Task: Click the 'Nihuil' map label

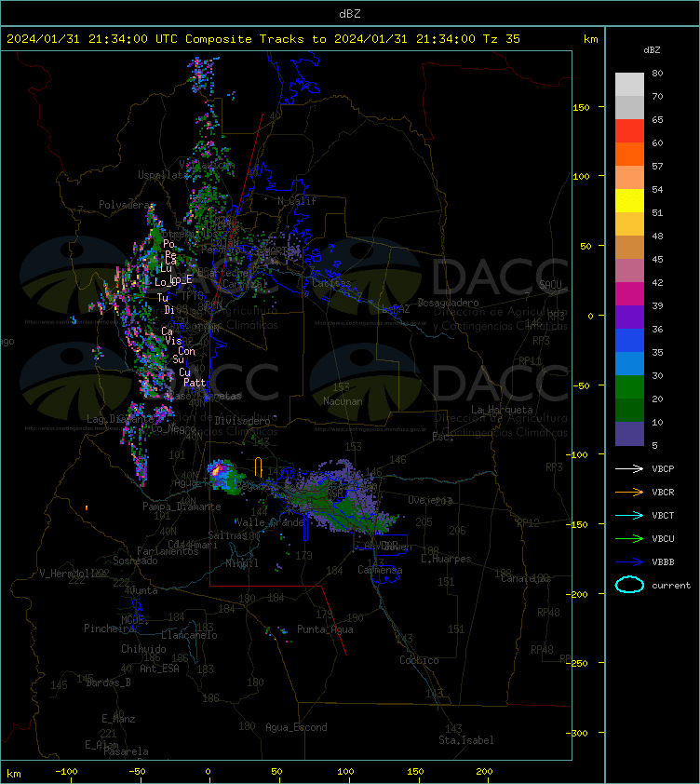Action: tap(242, 563)
